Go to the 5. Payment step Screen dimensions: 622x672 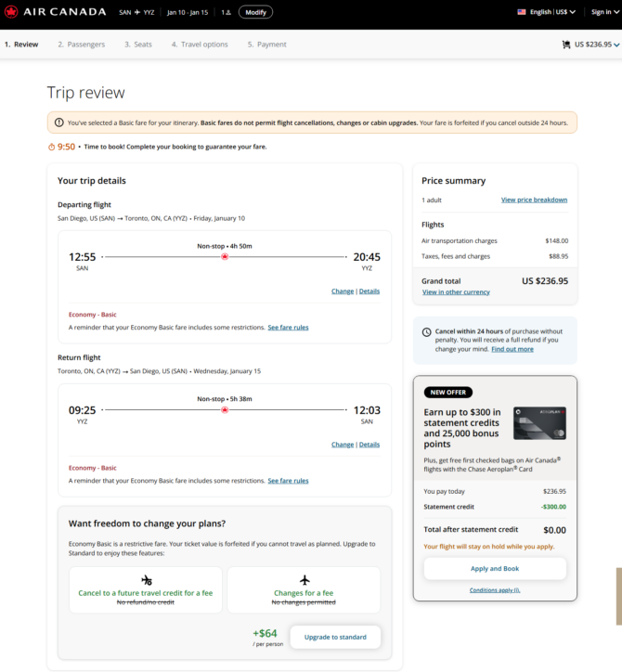tap(267, 45)
